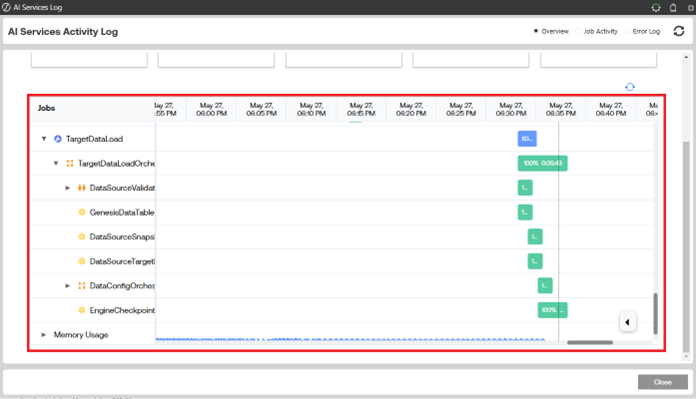
Task: Select the GenesisDataTable row label
Action: pyautogui.click(x=122, y=212)
